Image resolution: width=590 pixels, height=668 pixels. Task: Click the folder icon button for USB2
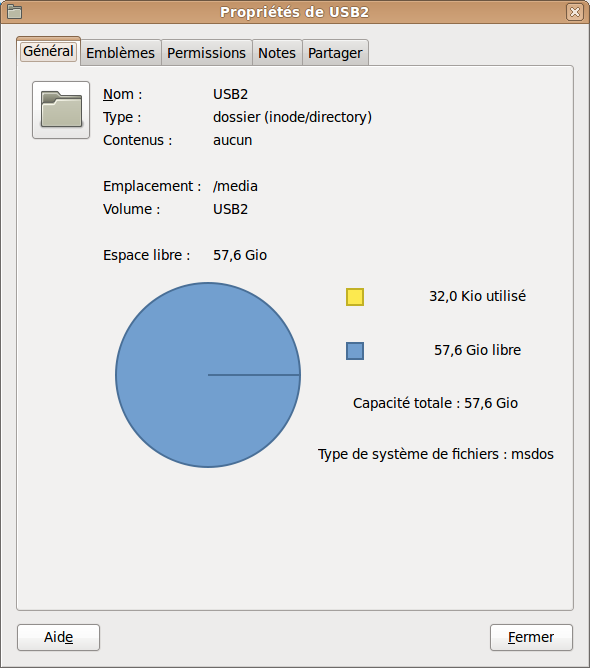coord(61,110)
